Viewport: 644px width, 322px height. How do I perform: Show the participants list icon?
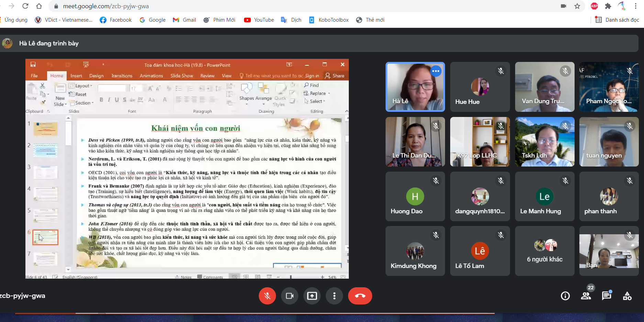(586, 296)
